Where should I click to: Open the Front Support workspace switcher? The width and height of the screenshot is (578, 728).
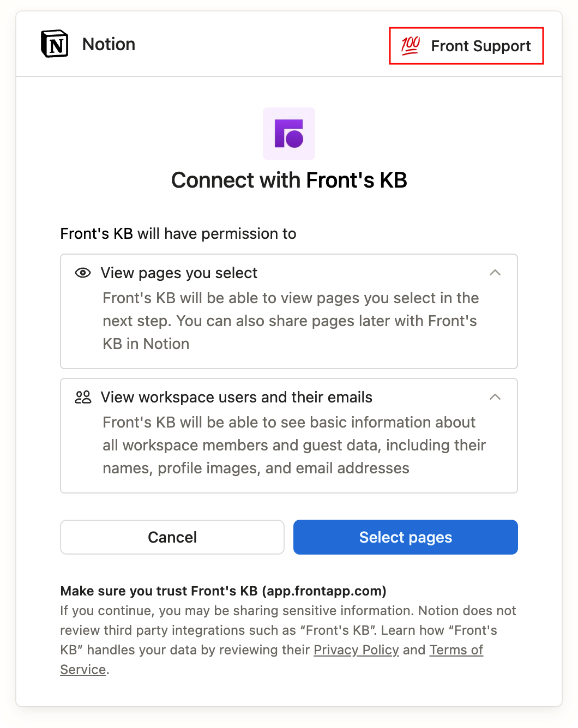(467, 46)
